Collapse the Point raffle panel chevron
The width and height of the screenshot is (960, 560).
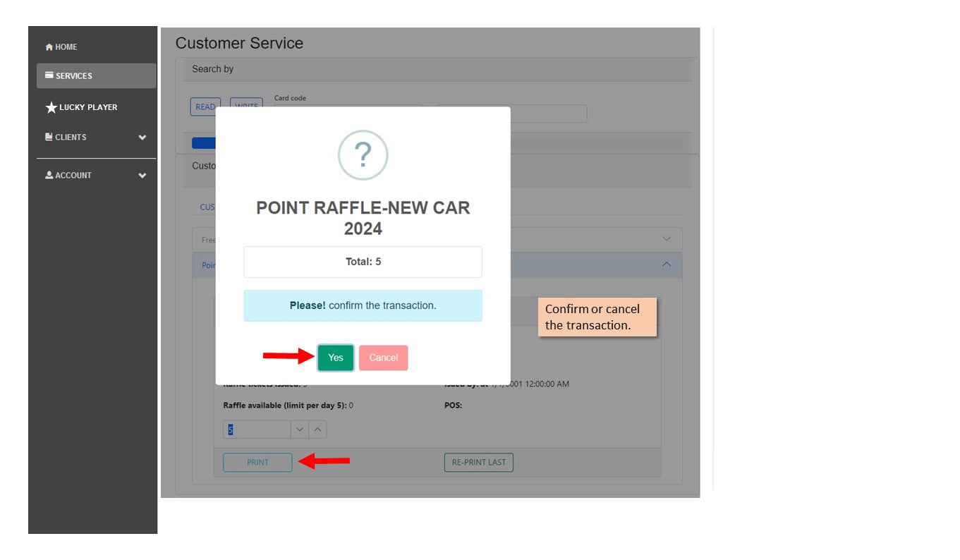point(667,264)
